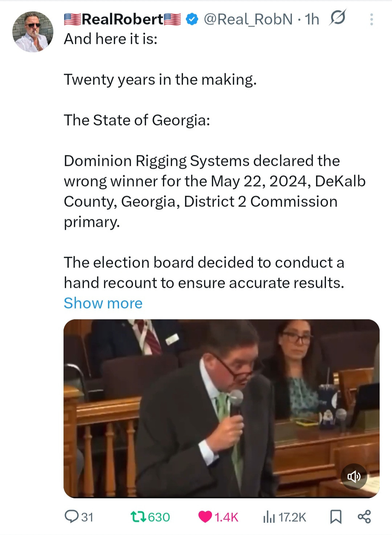Click the blue verified badge

[x=192, y=19]
